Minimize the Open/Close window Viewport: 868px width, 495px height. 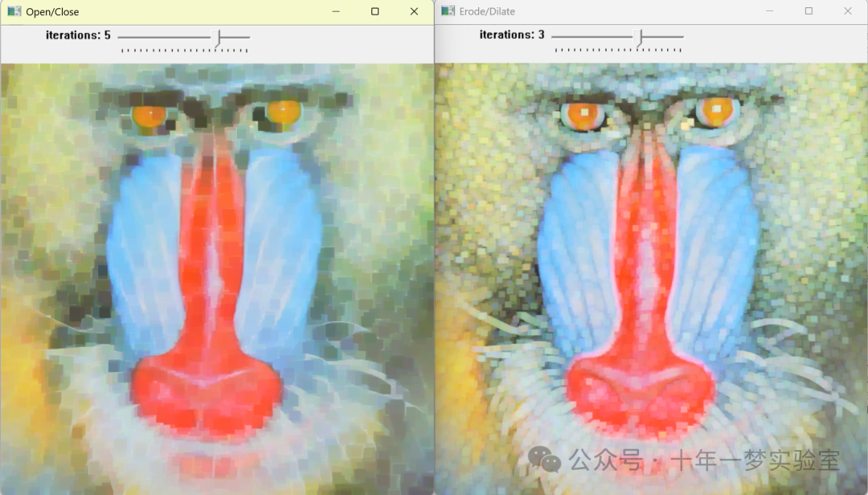pyautogui.click(x=336, y=11)
